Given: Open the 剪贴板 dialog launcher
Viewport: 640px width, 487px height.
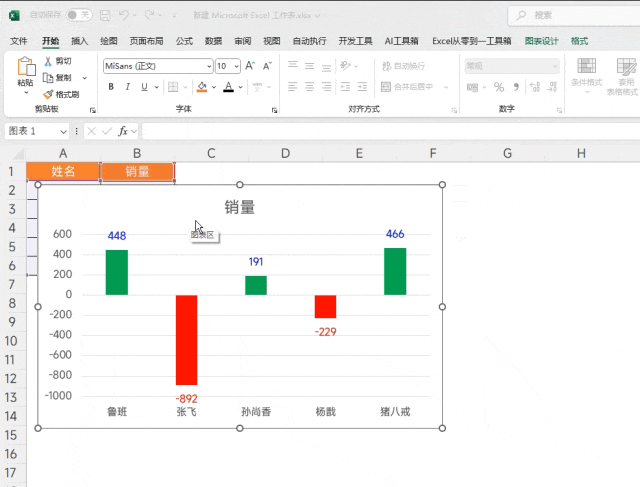Looking at the screenshot, I should 93,110.
